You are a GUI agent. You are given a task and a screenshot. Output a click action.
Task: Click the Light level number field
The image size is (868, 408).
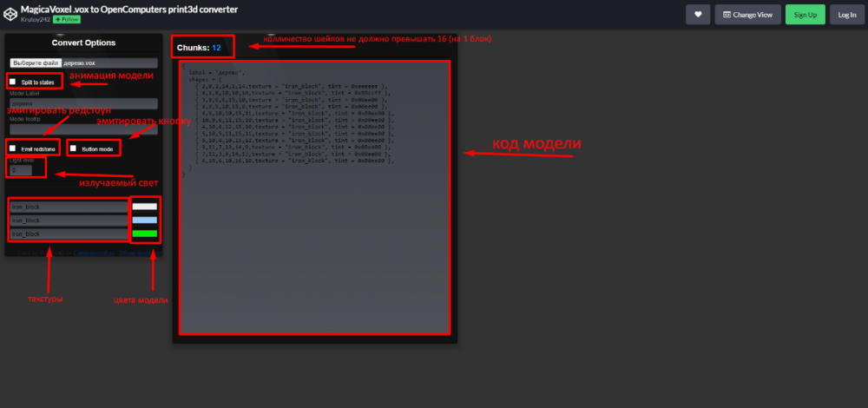(21, 170)
